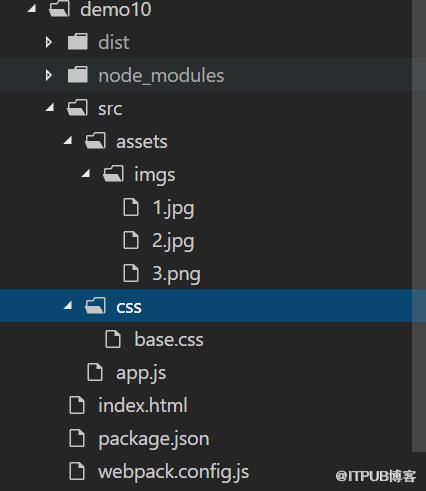The height and width of the screenshot is (491, 426).
Task: Select the demo10 root folder label
Action: pos(116,9)
